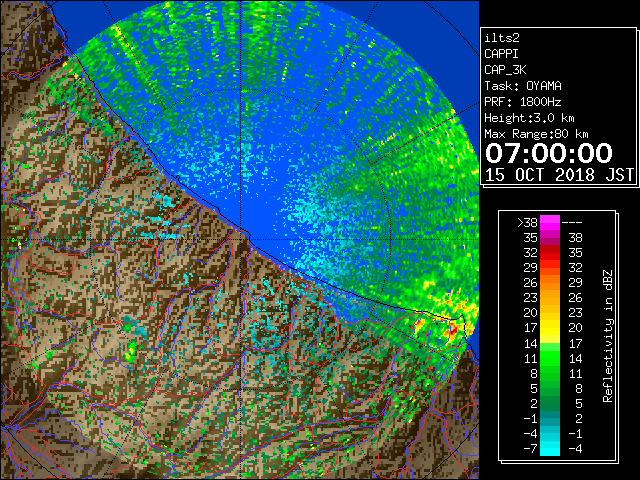Viewport: 640px width, 480px height.
Task: Click the 'PRF: 1800Hz' text
Action: coord(523,102)
